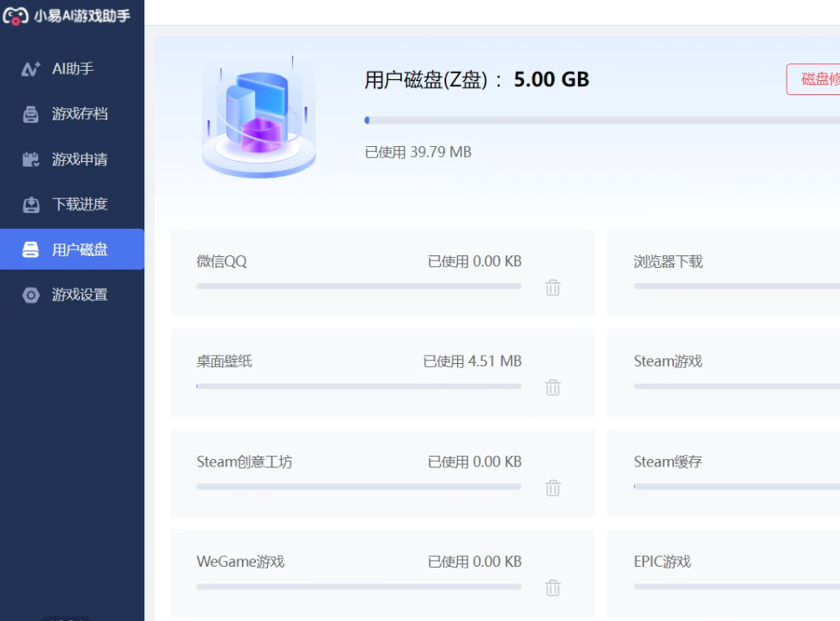Click the 桌面壁纸 usage progress bar
The width and height of the screenshot is (840, 621).
359,386
